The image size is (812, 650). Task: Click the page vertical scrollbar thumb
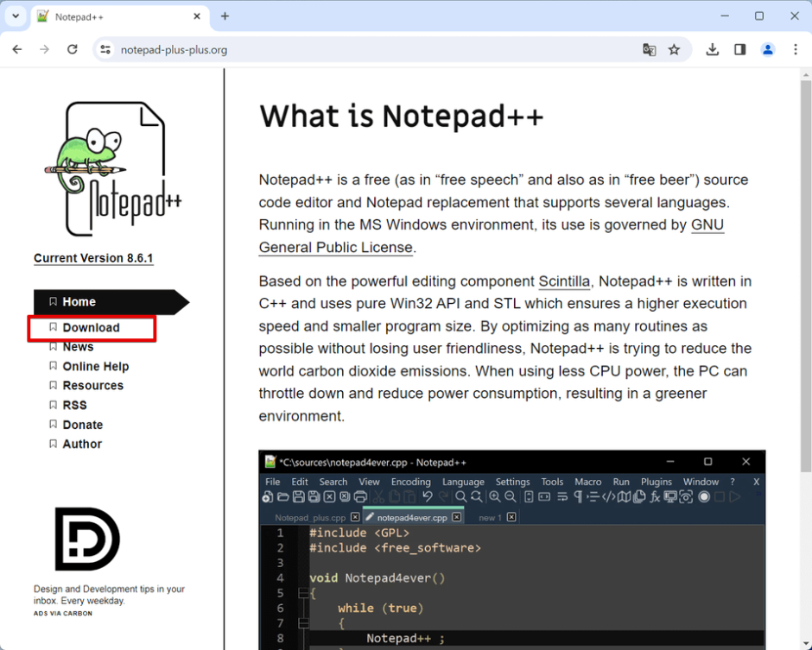pyautogui.click(x=806, y=276)
